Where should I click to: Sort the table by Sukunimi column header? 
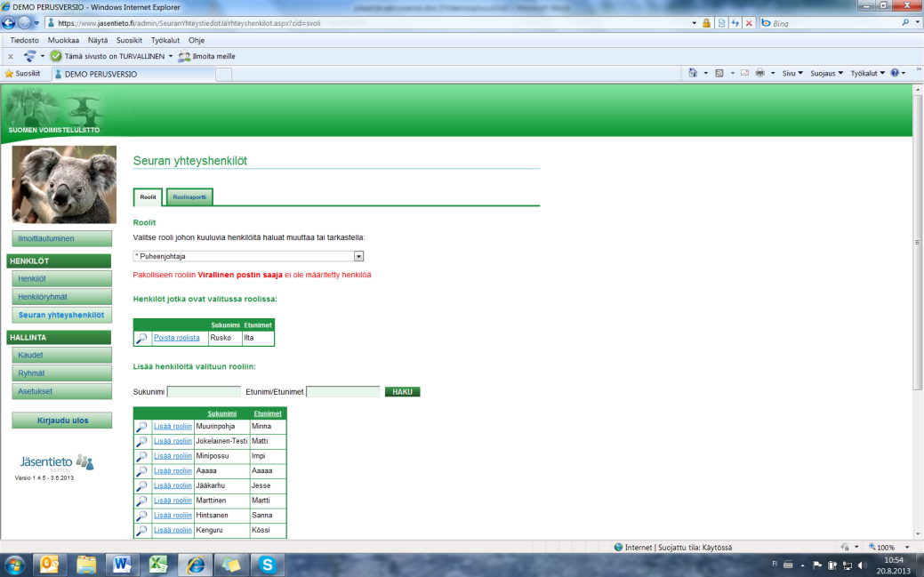(x=222, y=413)
